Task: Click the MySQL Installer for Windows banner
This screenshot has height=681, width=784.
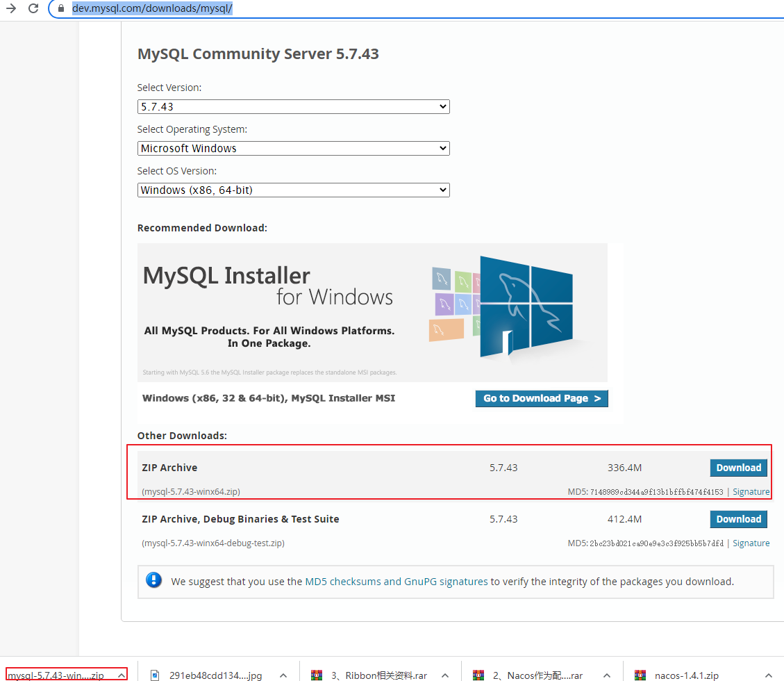Action: tap(372, 313)
